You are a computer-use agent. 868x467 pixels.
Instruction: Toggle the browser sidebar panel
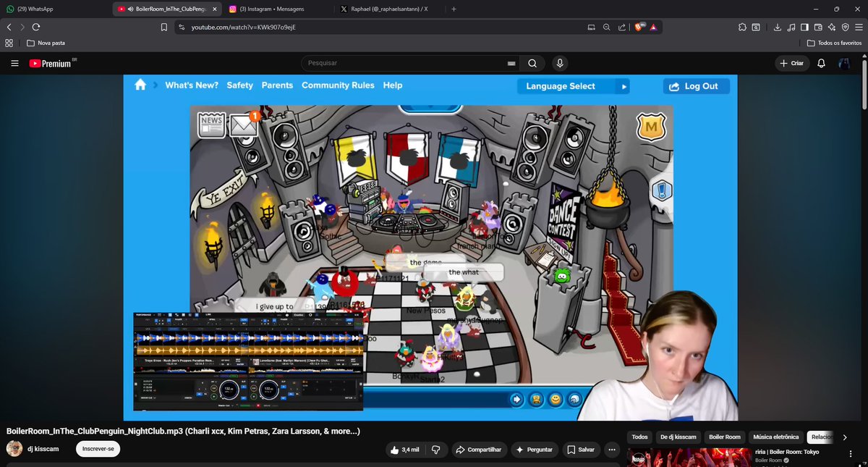804,27
